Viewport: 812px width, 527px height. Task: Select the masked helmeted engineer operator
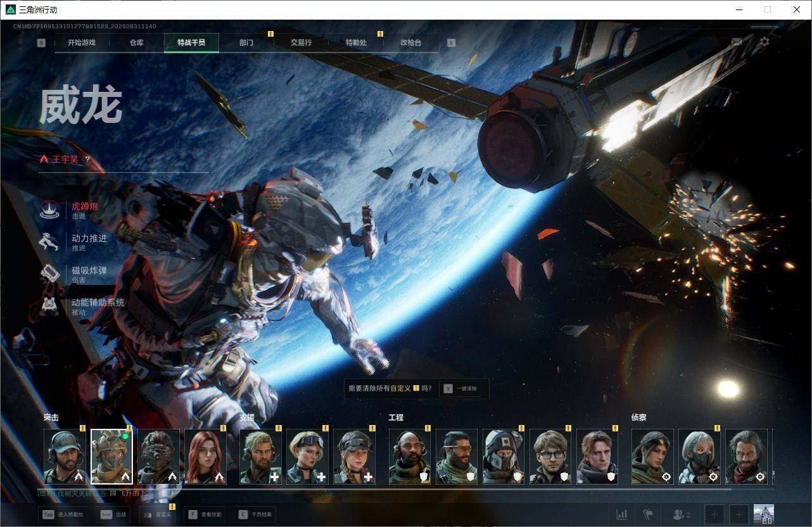tap(504, 457)
